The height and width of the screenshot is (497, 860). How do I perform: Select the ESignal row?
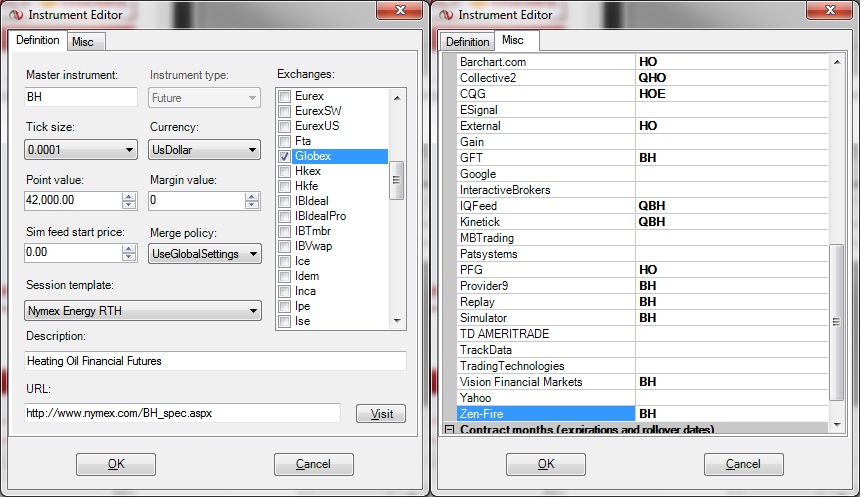[642, 110]
